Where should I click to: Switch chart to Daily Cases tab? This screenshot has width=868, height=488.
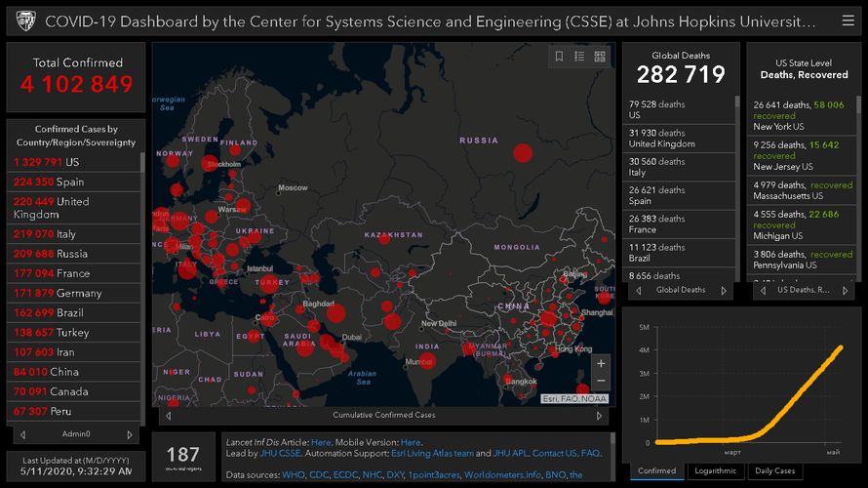[775, 470]
